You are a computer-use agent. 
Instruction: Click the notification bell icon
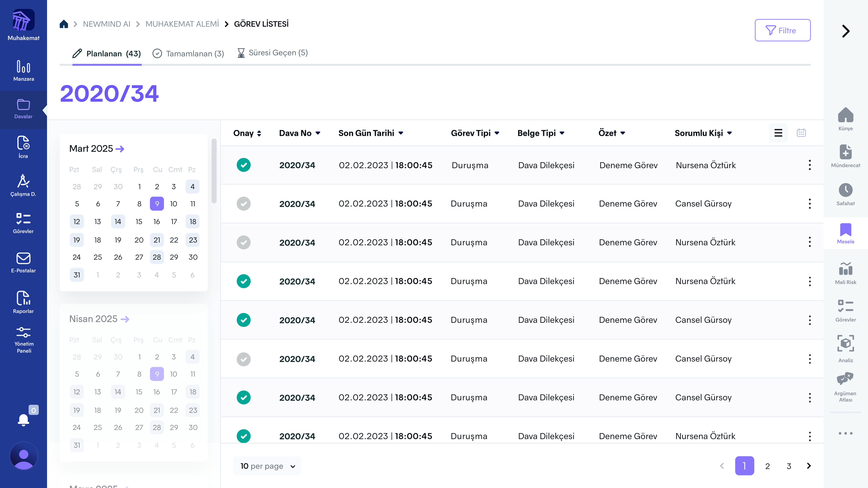click(23, 420)
